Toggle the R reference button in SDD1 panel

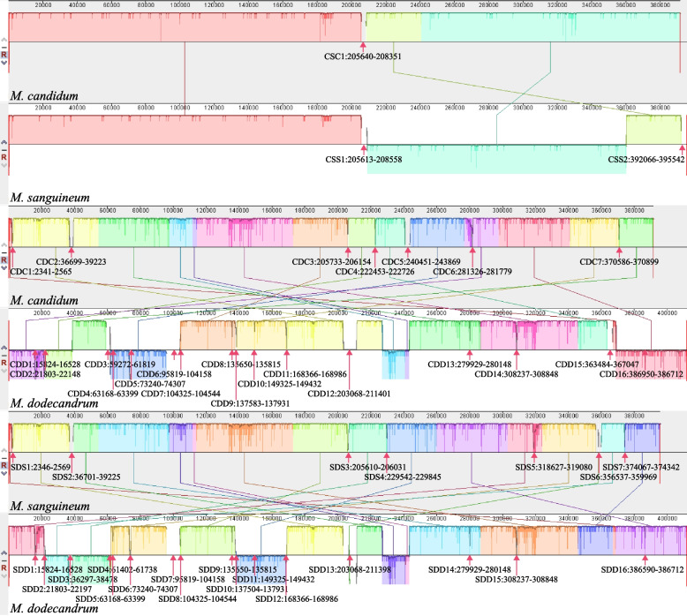tap(4, 567)
